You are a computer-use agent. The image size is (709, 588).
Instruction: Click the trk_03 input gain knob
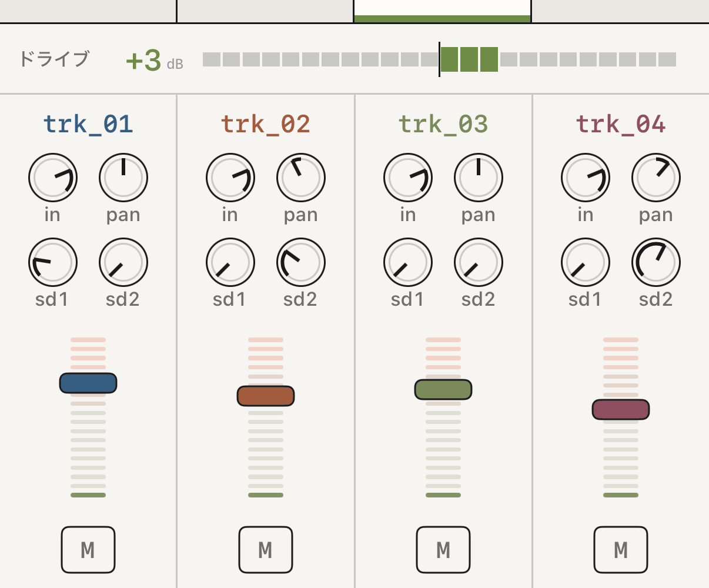pyautogui.click(x=408, y=178)
